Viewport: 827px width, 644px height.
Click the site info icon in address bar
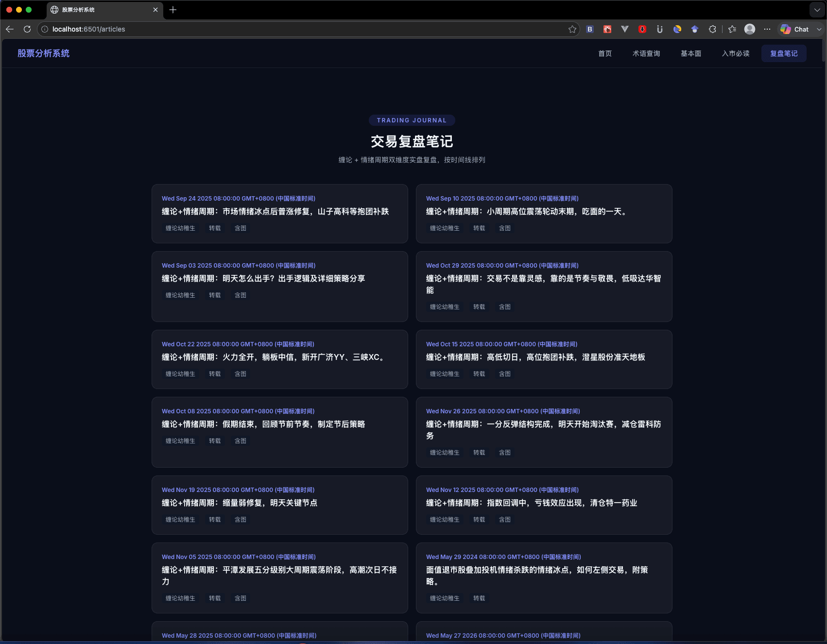point(45,29)
